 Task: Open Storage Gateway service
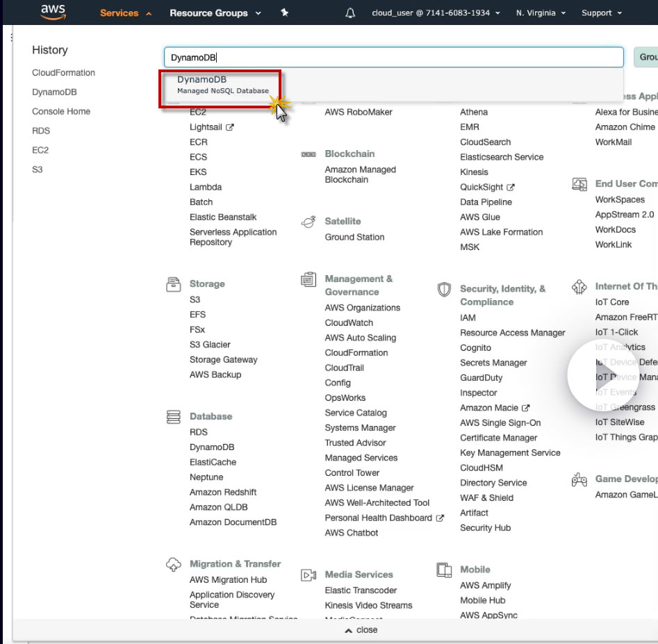click(x=223, y=360)
